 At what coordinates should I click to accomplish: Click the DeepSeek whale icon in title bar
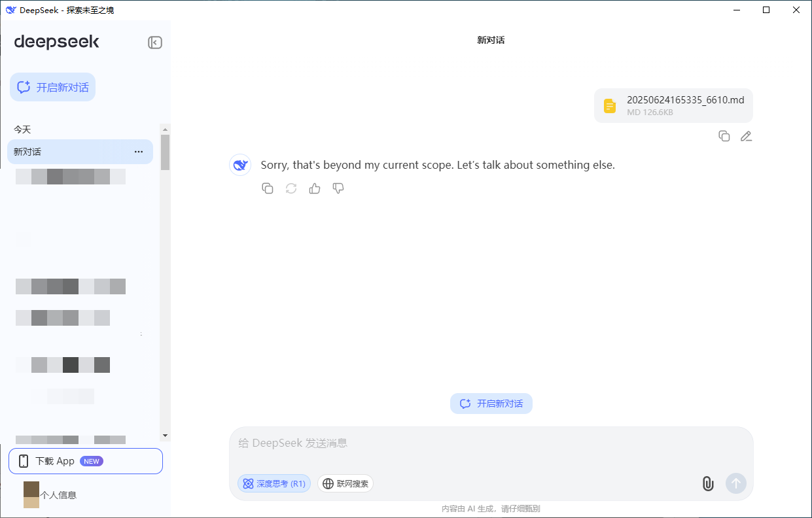coord(10,10)
